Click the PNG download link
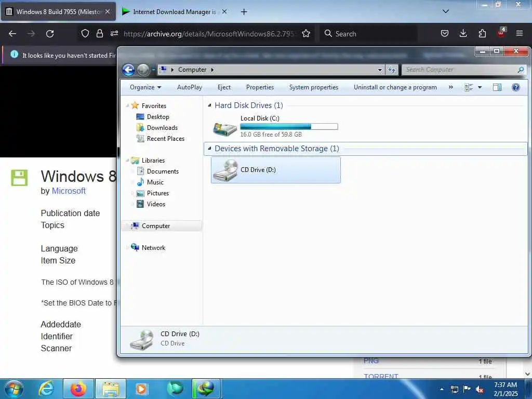This screenshot has height=399, width=532. point(371,361)
